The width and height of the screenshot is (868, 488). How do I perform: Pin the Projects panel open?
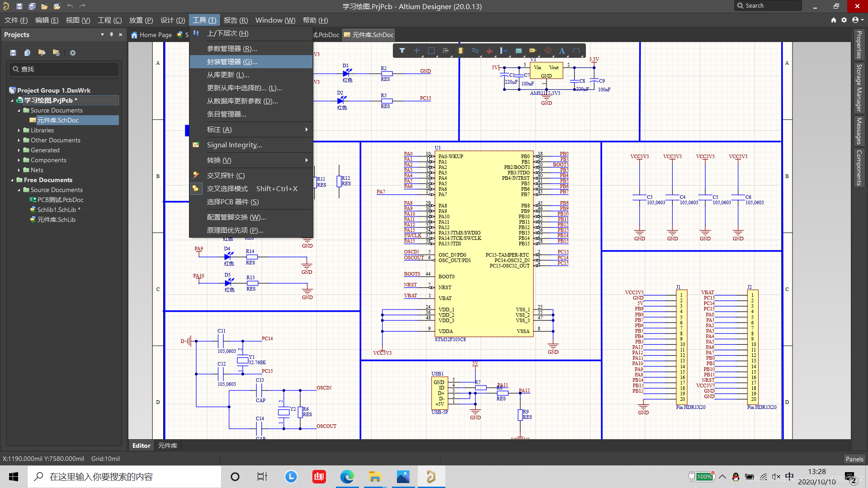pyautogui.click(x=111, y=34)
